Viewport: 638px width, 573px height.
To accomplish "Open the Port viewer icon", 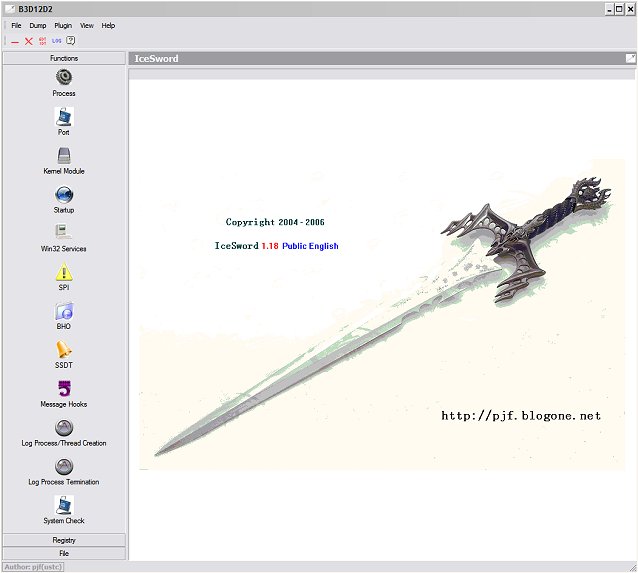I will coord(64,116).
